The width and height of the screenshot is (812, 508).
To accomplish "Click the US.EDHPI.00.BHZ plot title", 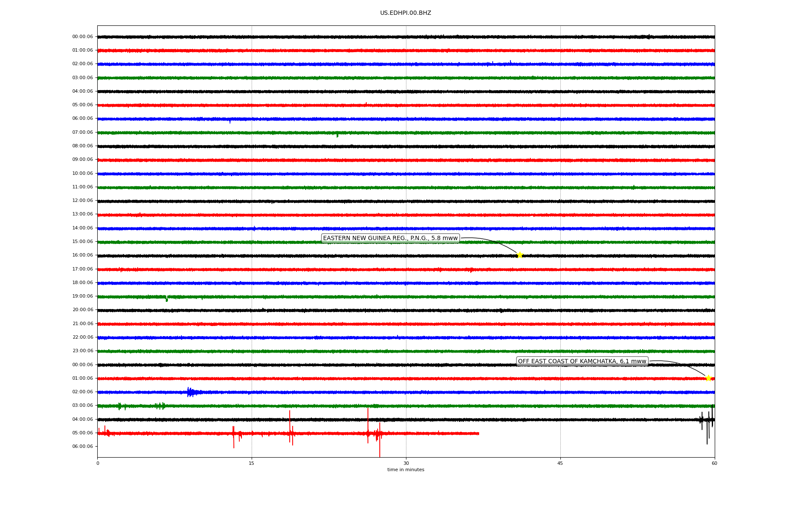I will click(406, 13).
